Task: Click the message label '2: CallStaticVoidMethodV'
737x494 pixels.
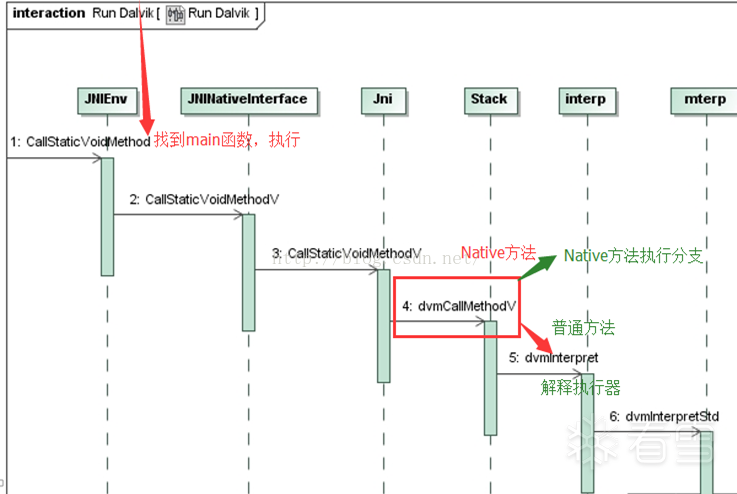Action: (x=204, y=199)
